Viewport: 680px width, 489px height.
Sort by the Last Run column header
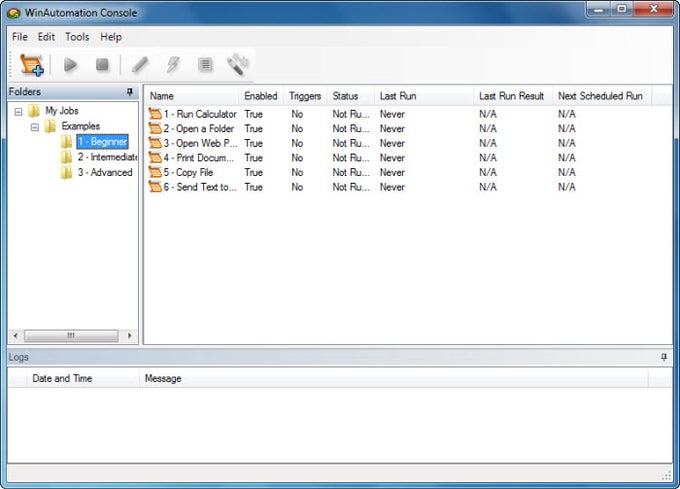[x=424, y=96]
